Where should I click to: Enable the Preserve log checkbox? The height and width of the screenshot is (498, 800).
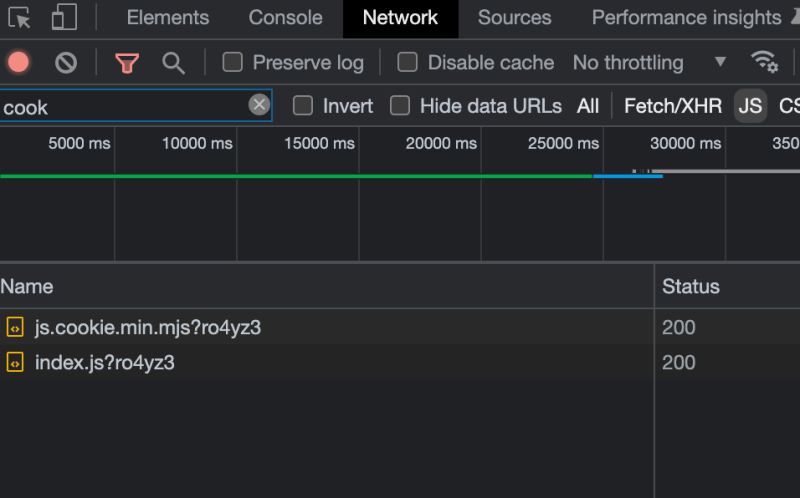pyautogui.click(x=233, y=62)
